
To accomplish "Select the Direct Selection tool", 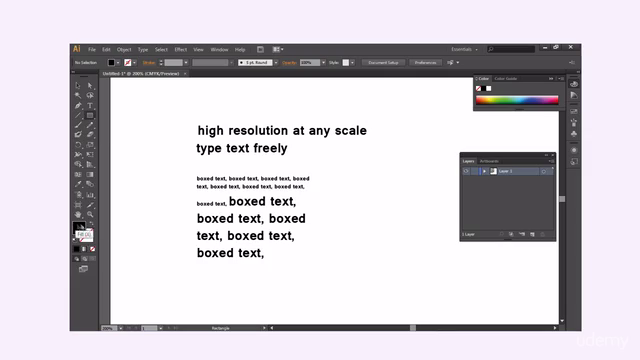I will point(90,85).
